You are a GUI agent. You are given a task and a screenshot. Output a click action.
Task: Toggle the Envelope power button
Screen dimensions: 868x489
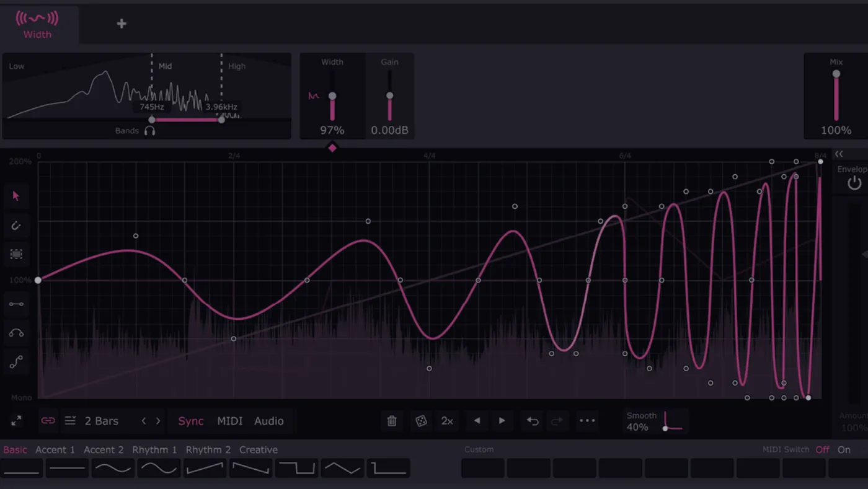pyautogui.click(x=854, y=183)
